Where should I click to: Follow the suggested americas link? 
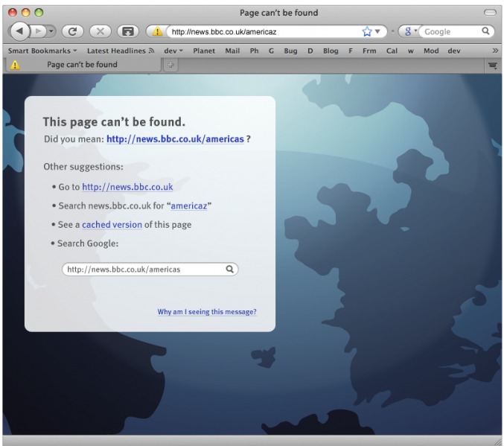175,139
